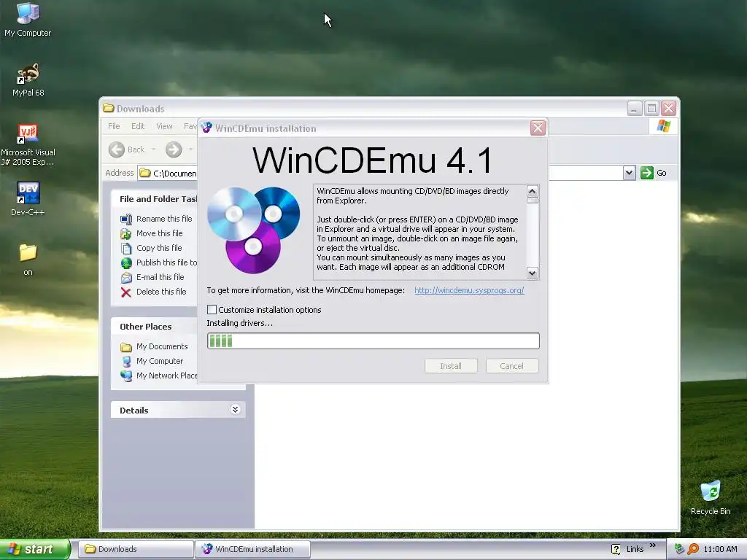Open the address bar dropdown arrow
747x560 pixels.
[629, 173]
